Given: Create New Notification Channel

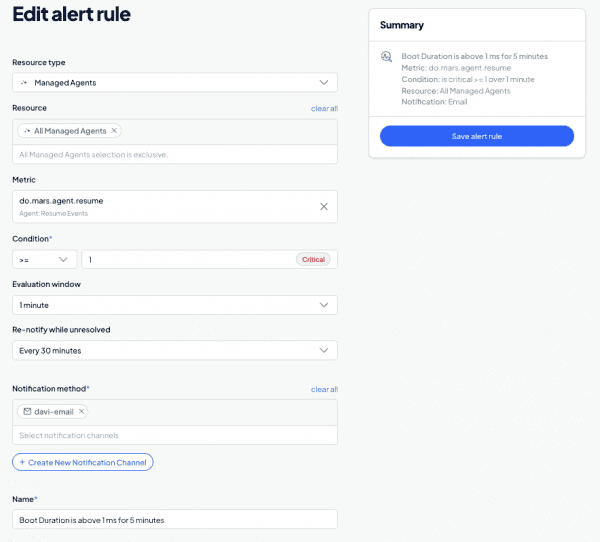Looking at the screenshot, I should [83, 462].
